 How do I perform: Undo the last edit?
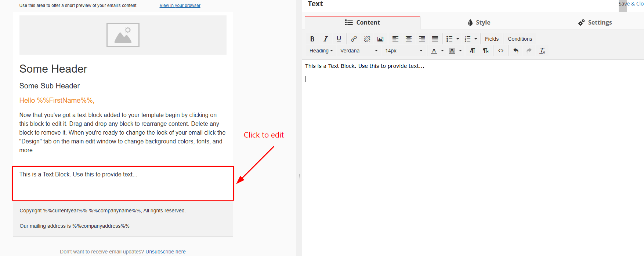[x=516, y=51]
